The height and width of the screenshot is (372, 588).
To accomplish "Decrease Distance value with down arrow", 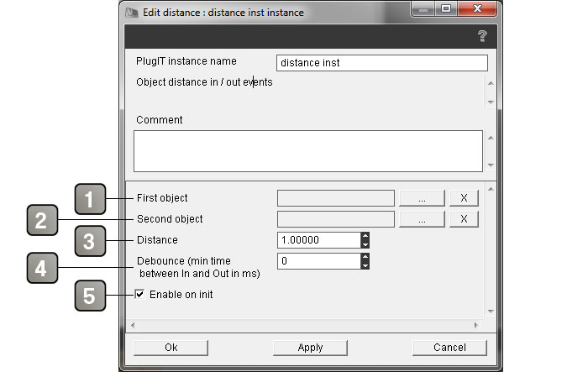I will 365,244.
